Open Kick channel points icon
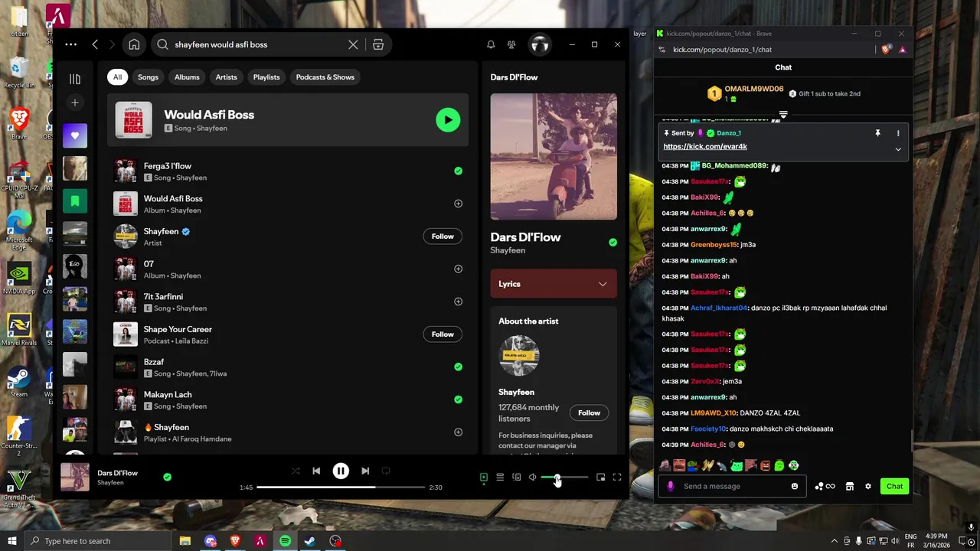Viewport: 980px width, 551px height. [x=825, y=486]
